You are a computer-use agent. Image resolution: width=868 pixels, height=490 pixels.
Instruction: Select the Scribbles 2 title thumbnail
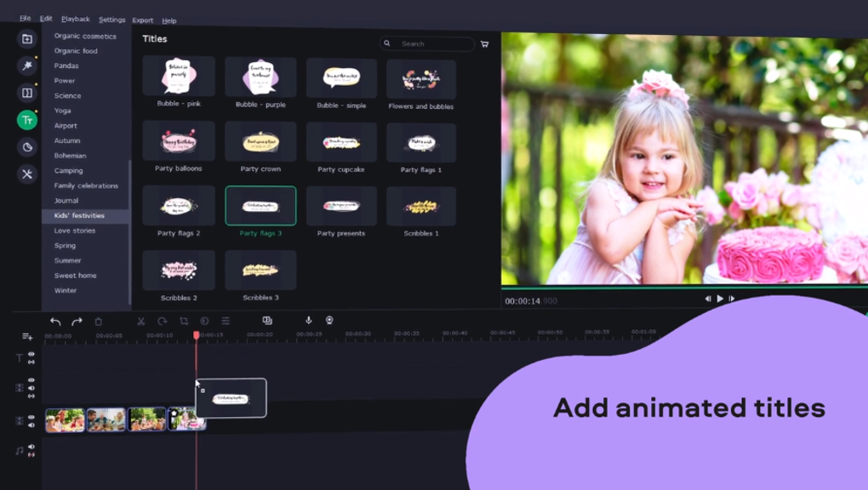pyautogui.click(x=179, y=271)
